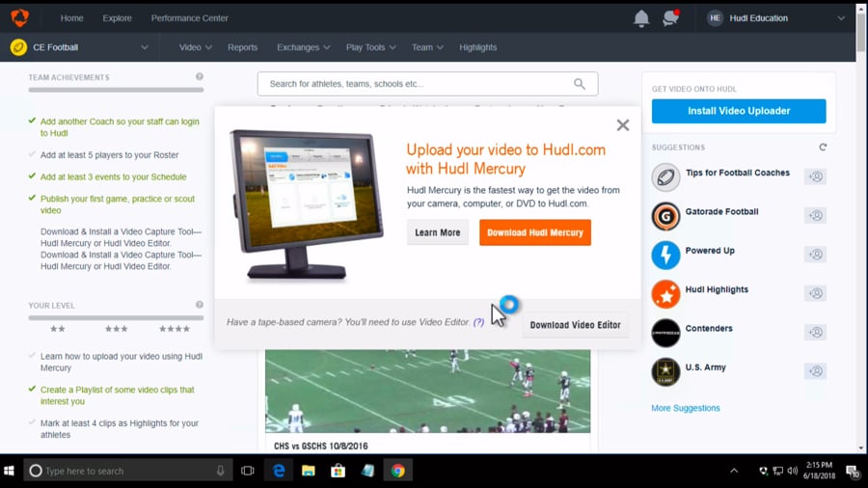Show hidden system tray icons
Image resolution: width=868 pixels, height=488 pixels.
tap(734, 471)
